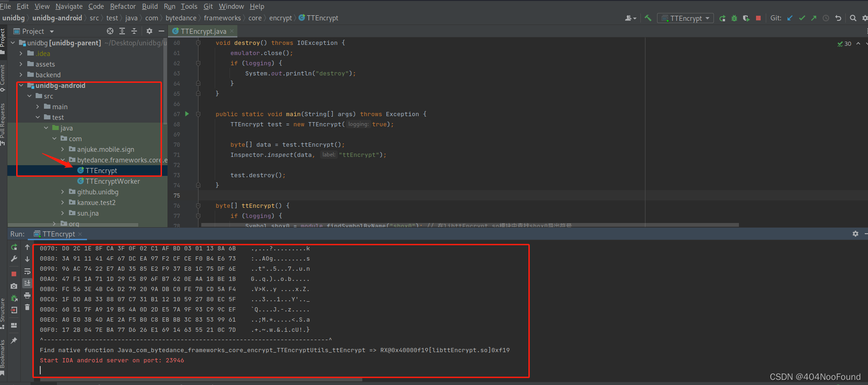Viewport: 868px width, 385px height.
Task: Open the Refactor menu
Action: click(123, 6)
